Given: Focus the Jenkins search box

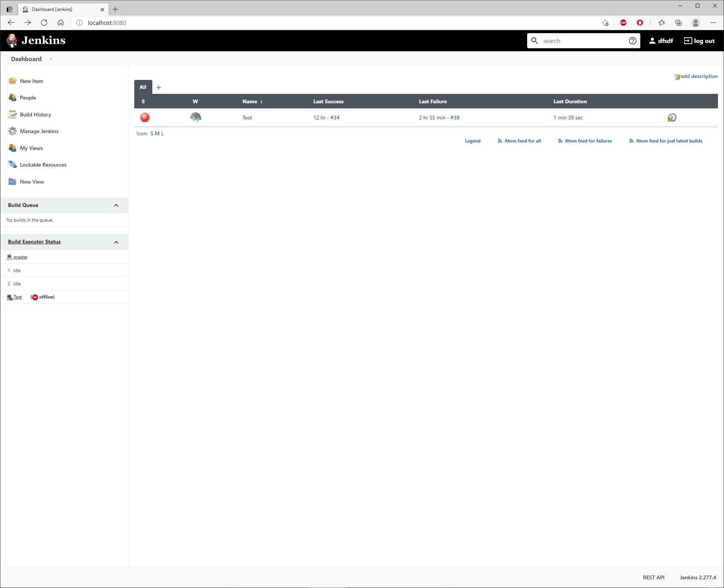Looking at the screenshot, I should (584, 41).
